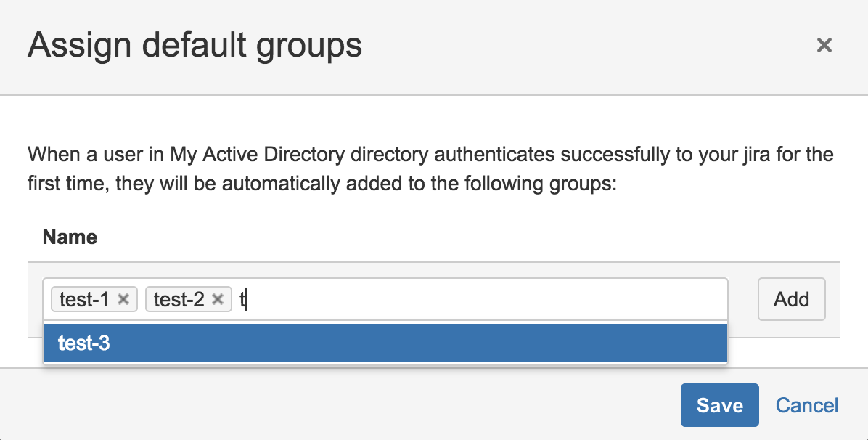
Task: Click inside the groups text box
Action: 435,298
